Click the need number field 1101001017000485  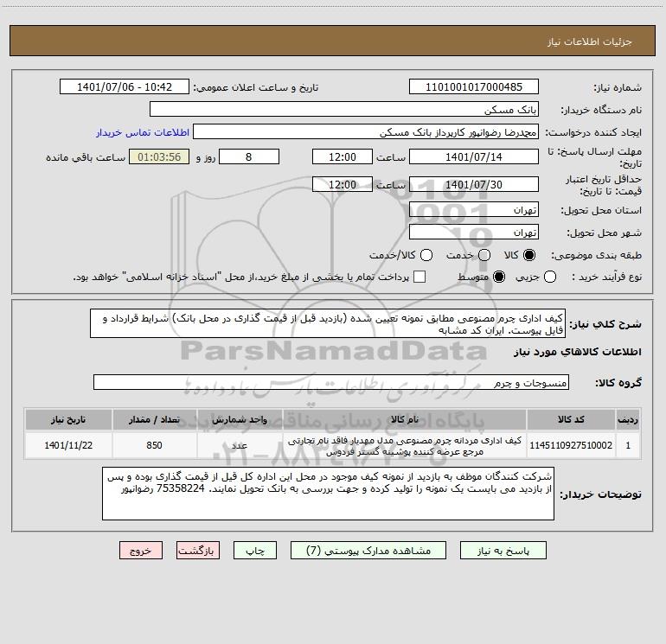point(474,87)
